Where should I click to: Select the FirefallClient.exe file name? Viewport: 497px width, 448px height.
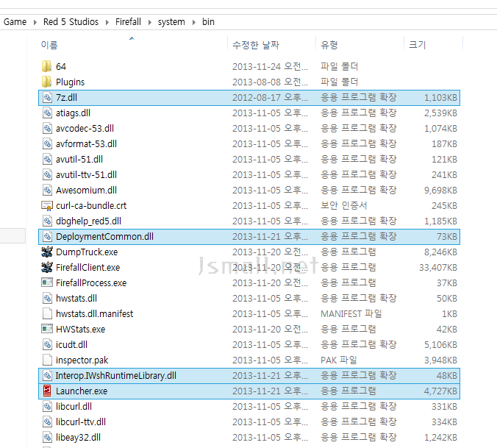[87, 268]
